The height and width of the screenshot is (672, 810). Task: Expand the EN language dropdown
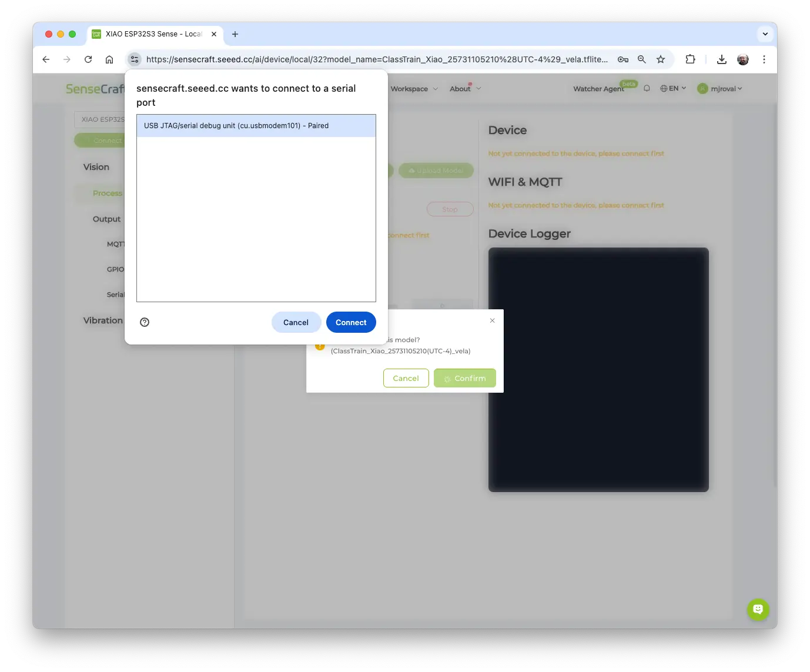(673, 88)
